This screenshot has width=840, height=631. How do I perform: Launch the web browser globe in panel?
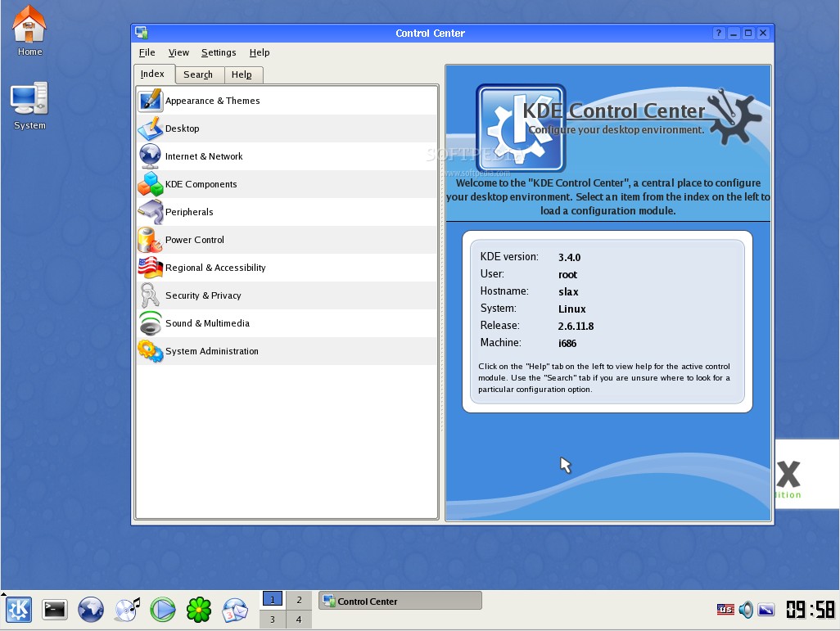tap(91, 610)
